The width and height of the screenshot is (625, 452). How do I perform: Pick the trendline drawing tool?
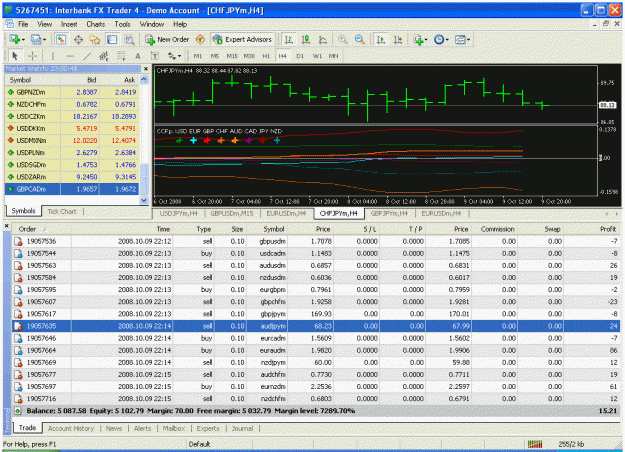[86, 56]
